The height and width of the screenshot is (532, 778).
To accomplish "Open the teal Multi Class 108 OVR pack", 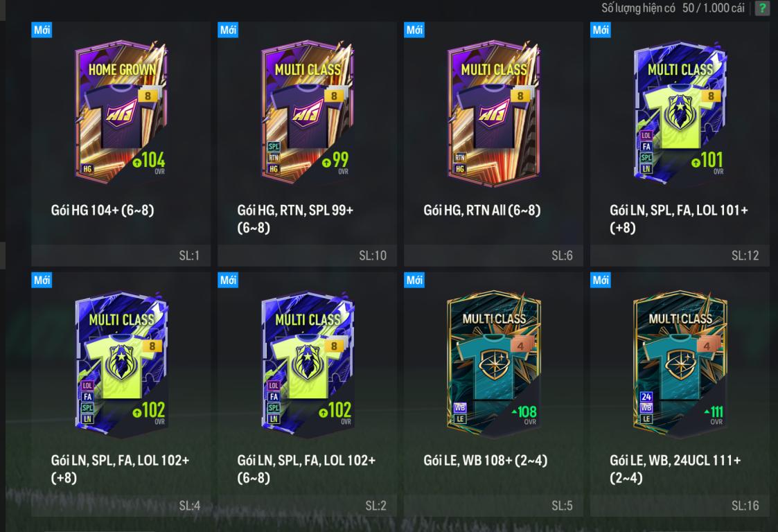I will 494,364.
